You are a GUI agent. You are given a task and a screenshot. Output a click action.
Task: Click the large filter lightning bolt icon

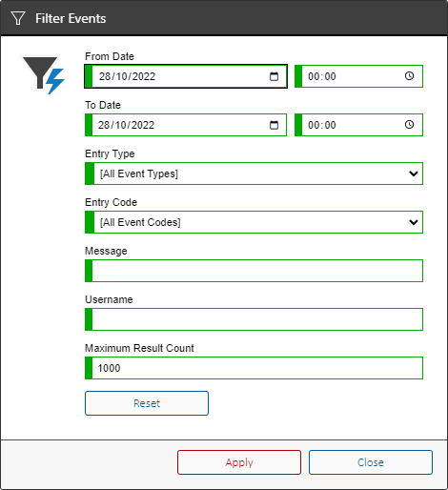click(x=44, y=75)
